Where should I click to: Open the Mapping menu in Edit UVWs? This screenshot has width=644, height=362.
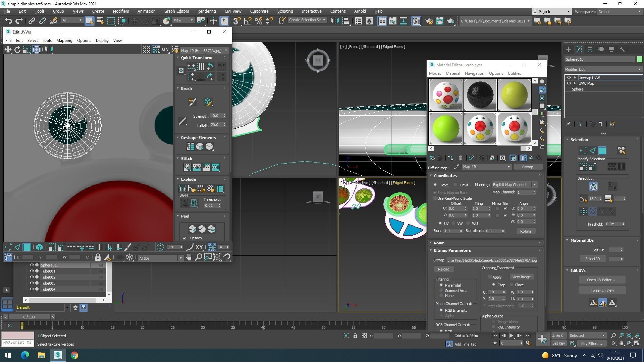click(x=64, y=41)
